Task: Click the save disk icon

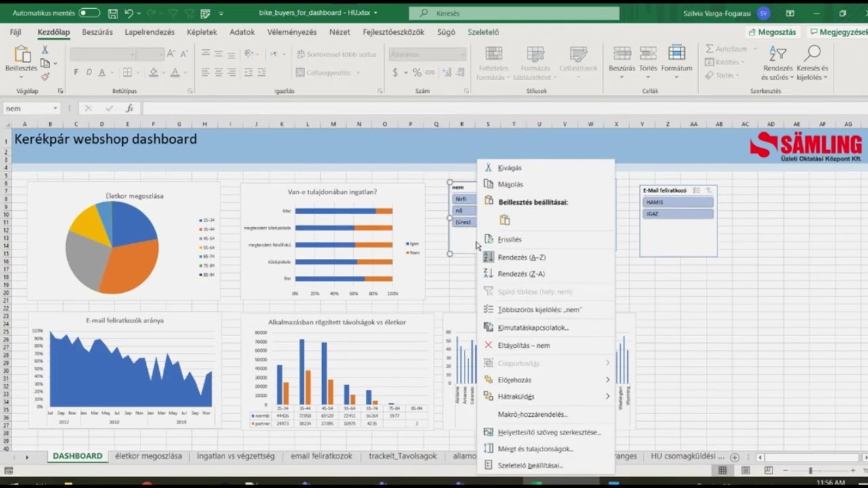Action: tap(113, 13)
